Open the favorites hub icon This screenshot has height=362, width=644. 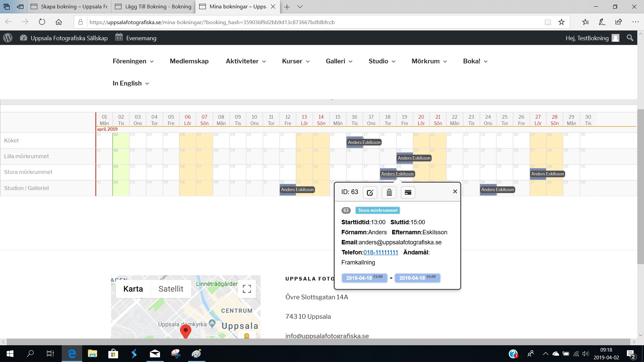pyautogui.click(x=585, y=22)
